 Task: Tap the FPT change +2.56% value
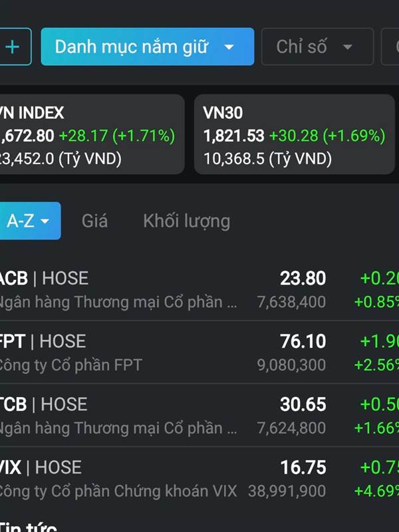point(376,364)
